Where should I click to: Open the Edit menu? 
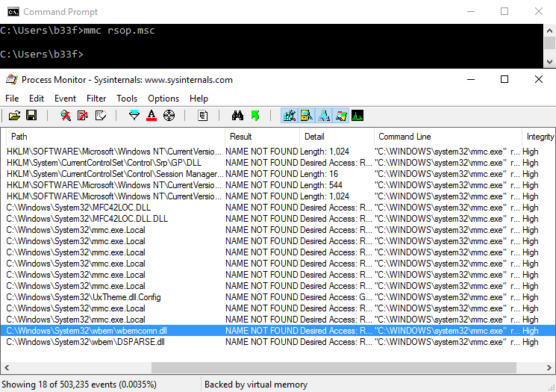[37, 99]
